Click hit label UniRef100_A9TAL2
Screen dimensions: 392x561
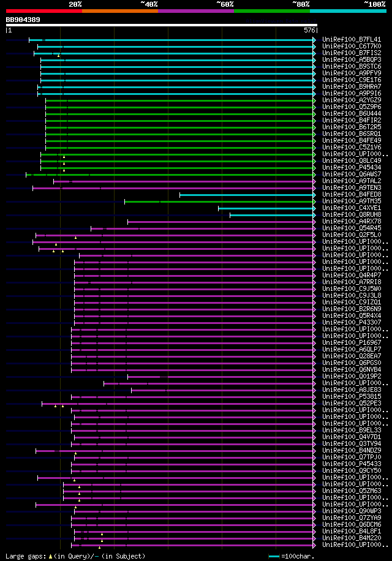tap(352, 181)
